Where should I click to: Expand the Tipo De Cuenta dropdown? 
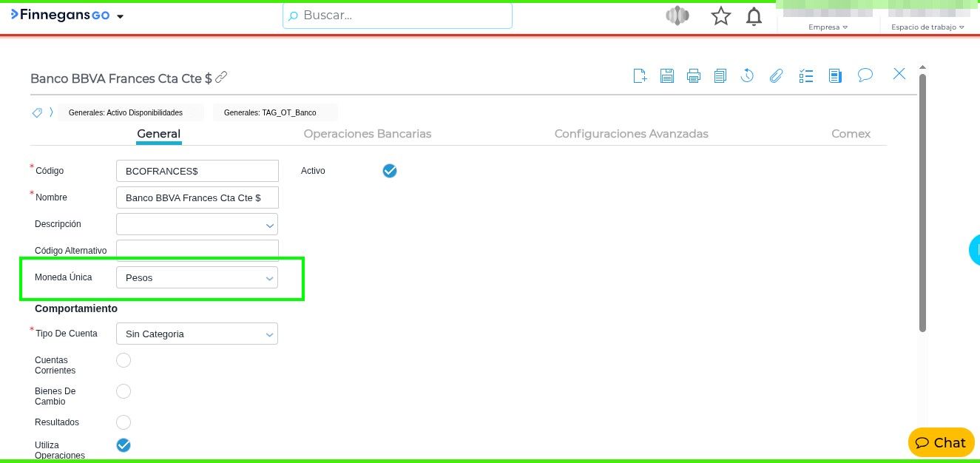(x=197, y=334)
